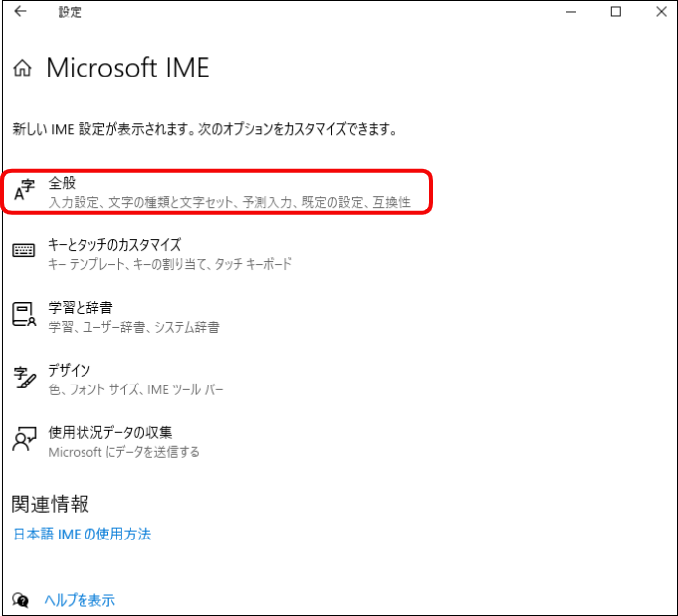Image resolution: width=678 pixels, height=616 pixels.
Task: Click the 全般 A字 icon
Action: click(24, 191)
